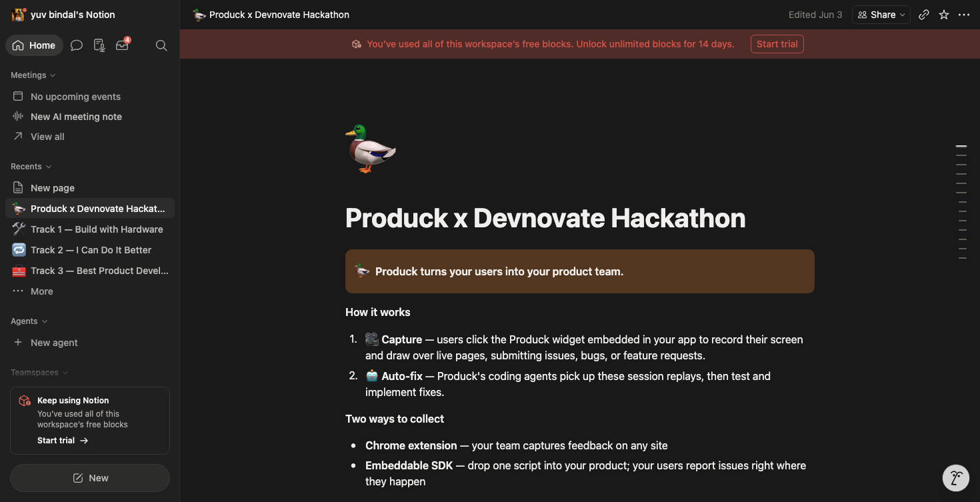Click the arrow icon beside View all
Screen dimensions: 980x502
click(18, 137)
